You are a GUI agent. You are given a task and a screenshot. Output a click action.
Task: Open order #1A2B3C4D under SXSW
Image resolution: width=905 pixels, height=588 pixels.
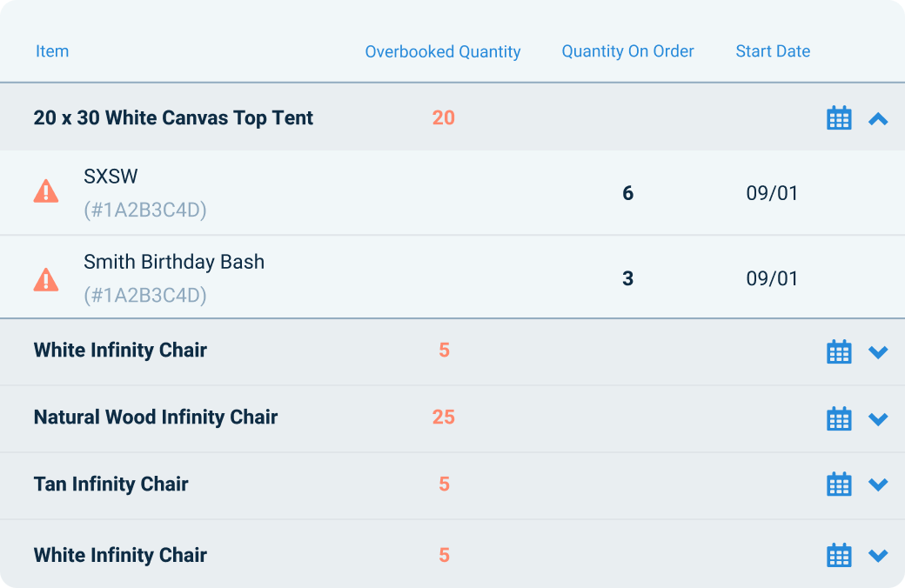(145, 209)
